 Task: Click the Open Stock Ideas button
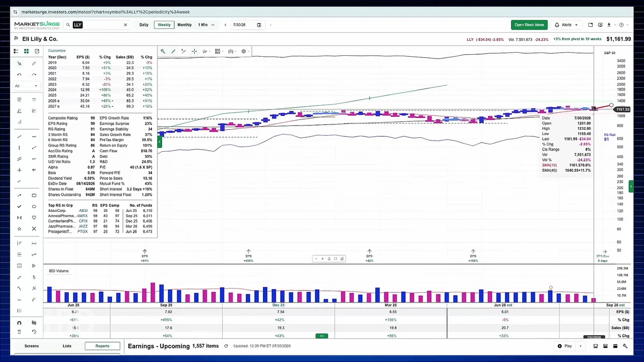click(x=529, y=25)
